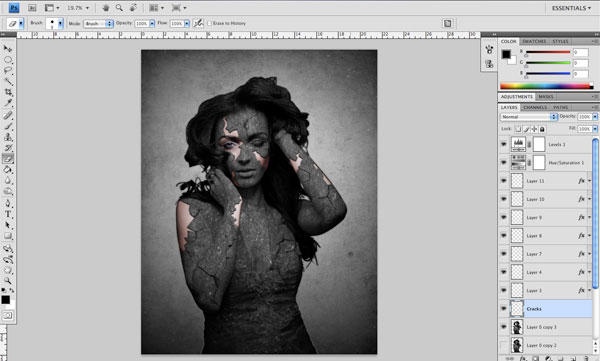Click the Rotate View tool in application bar
This screenshot has height=361, width=600.
click(x=133, y=8)
